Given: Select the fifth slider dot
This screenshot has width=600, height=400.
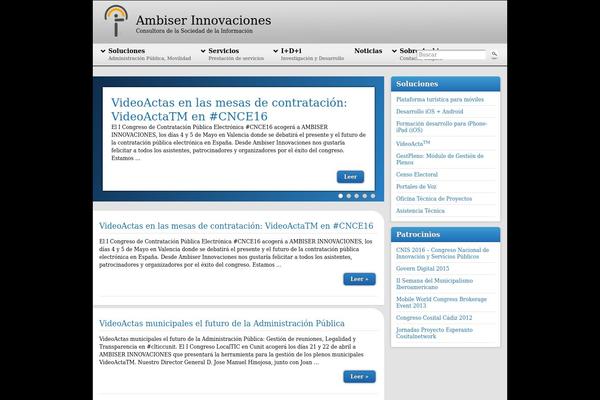Looking at the screenshot, I should pyautogui.click(x=373, y=196).
